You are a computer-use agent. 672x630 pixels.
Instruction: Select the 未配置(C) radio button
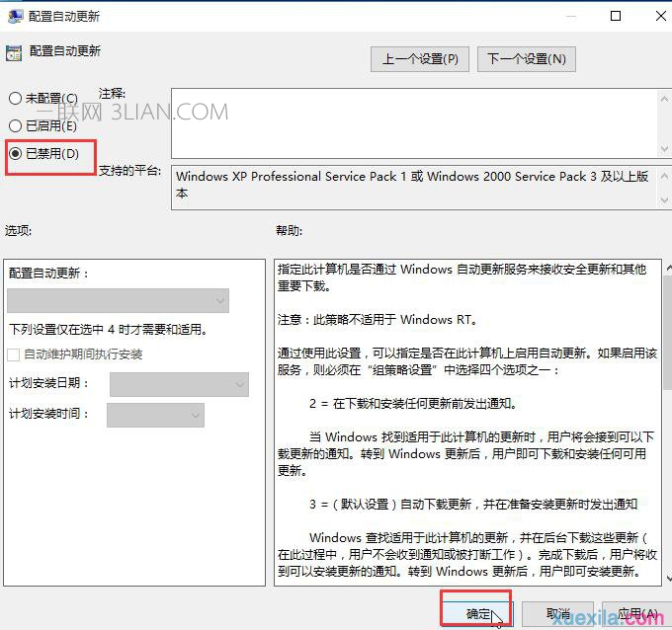pyautogui.click(x=15, y=98)
